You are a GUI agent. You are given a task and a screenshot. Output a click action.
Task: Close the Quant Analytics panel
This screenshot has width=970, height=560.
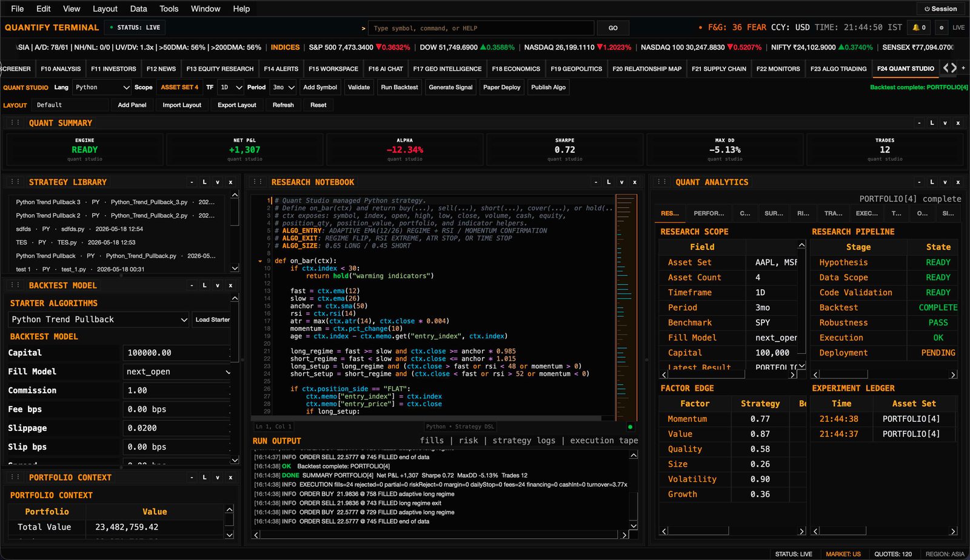click(x=958, y=182)
